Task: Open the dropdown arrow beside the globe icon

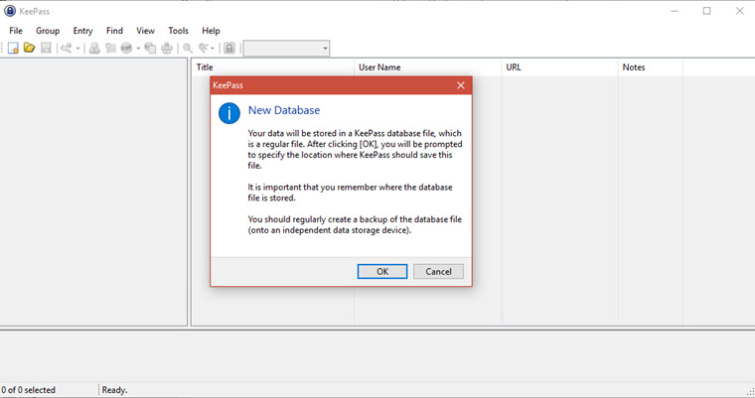Action: point(138,48)
